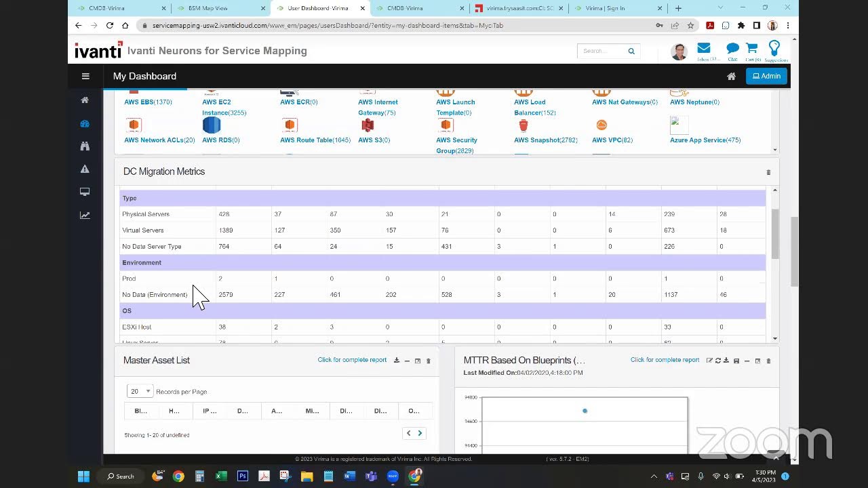Open Windows Start menu
Screen dimensions: 868x488
[x=83, y=476]
